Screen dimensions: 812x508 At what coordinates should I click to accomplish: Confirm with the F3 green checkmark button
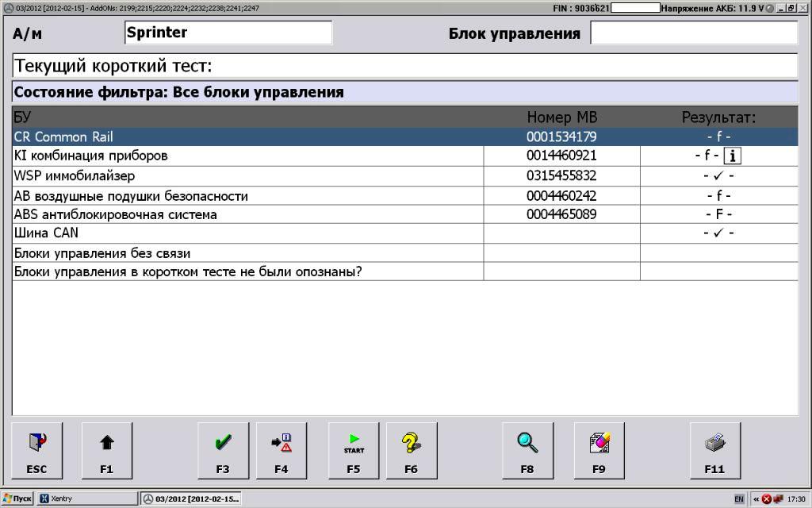point(223,451)
